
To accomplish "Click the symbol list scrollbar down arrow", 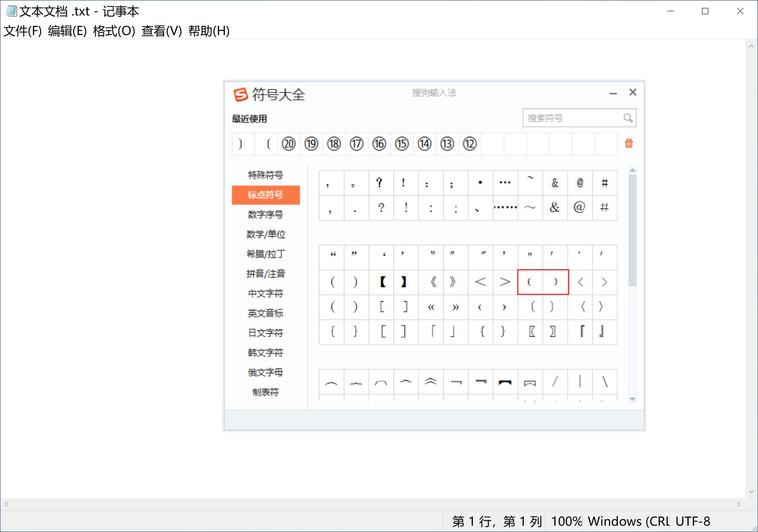I will (632, 399).
